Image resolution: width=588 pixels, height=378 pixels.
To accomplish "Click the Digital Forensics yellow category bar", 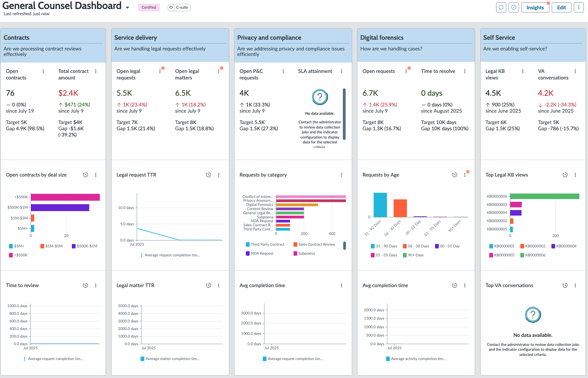I will click(297, 205).
